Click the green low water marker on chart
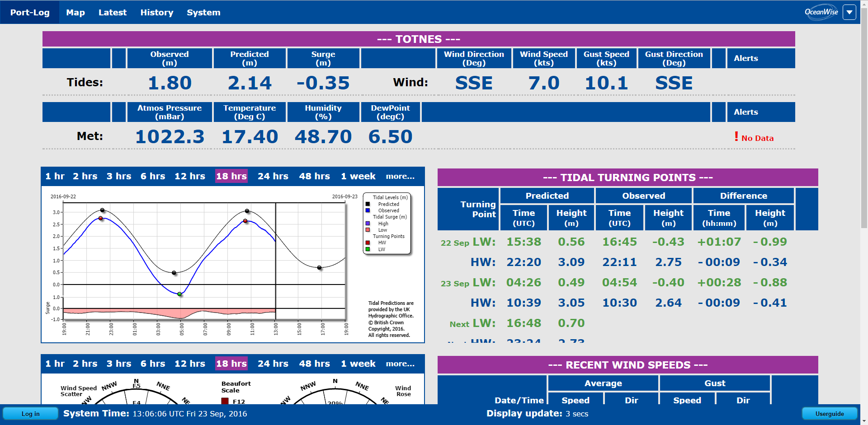868x425 pixels. 179,294
